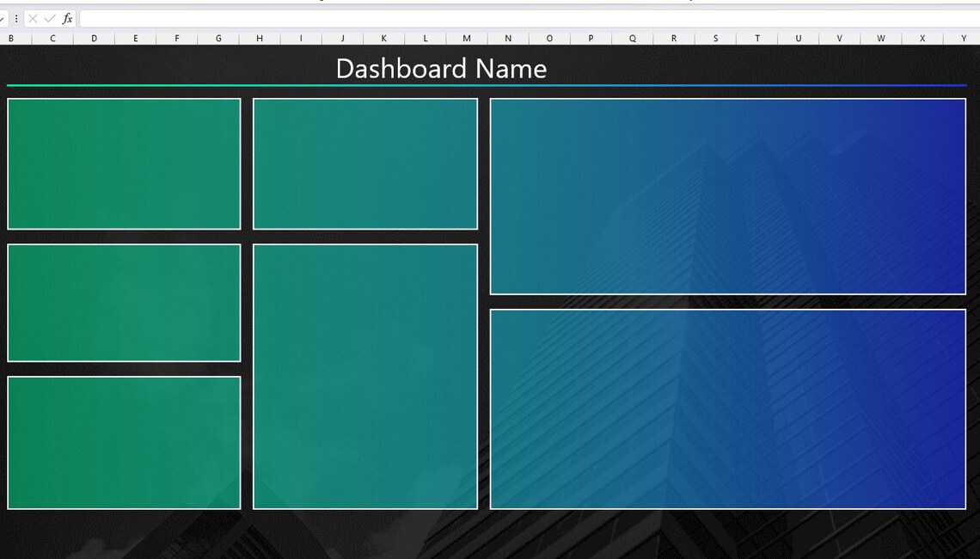This screenshot has height=559, width=980.
Task: Click inside the formula bar input field
Action: click(344, 17)
